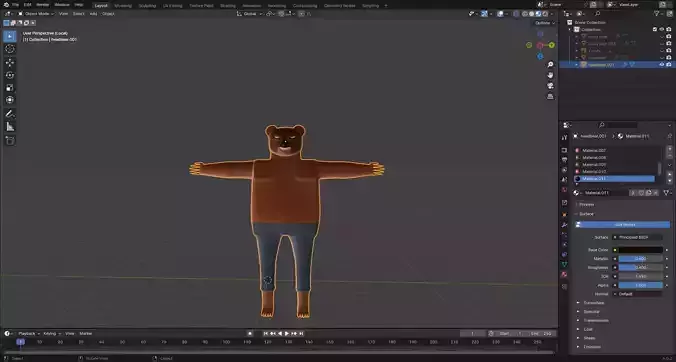Select the Cursor tool

point(9,49)
